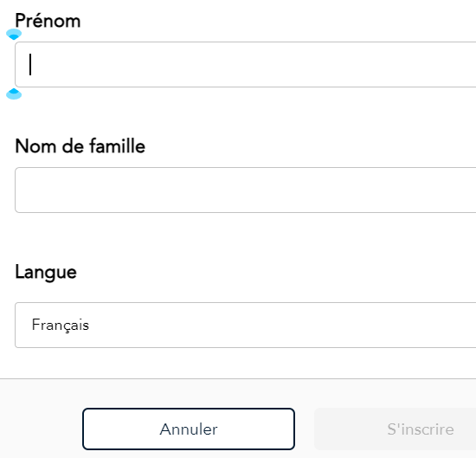Focus the first name text box
The image size is (476, 458).
click(x=245, y=65)
